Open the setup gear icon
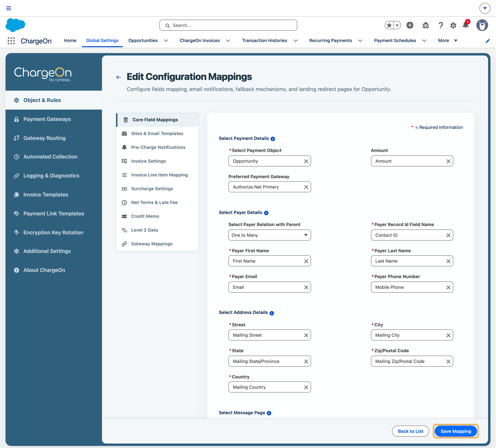 pos(453,25)
